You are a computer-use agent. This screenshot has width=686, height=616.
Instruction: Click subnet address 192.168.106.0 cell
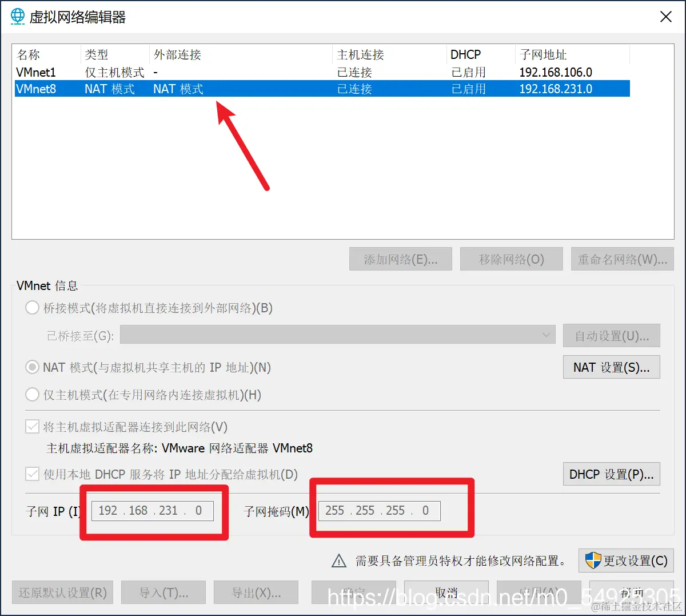click(x=556, y=72)
